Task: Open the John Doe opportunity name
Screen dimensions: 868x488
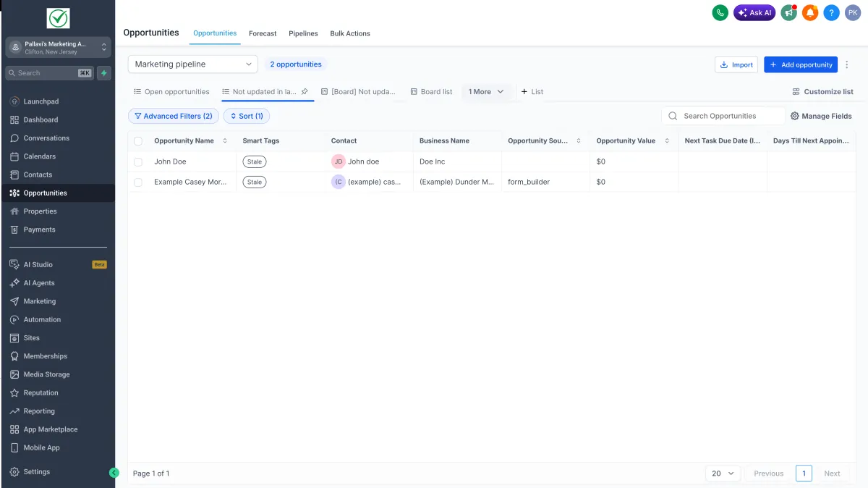Action: tap(170, 161)
